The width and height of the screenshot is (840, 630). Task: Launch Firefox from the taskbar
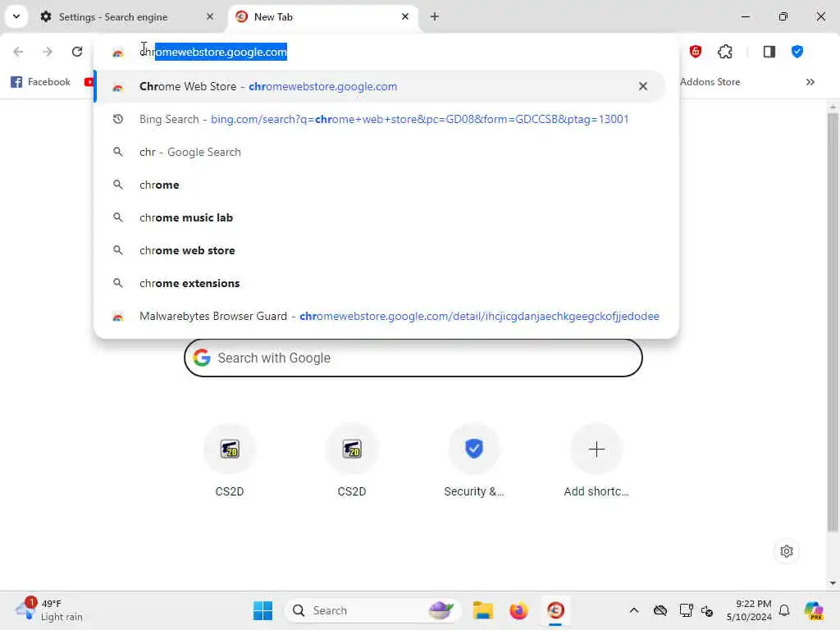(x=518, y=610)
